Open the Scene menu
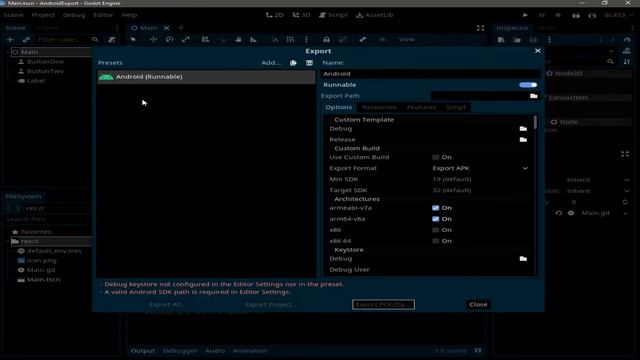The width and height of the screenshot is (640, 360). coord(13,15)
